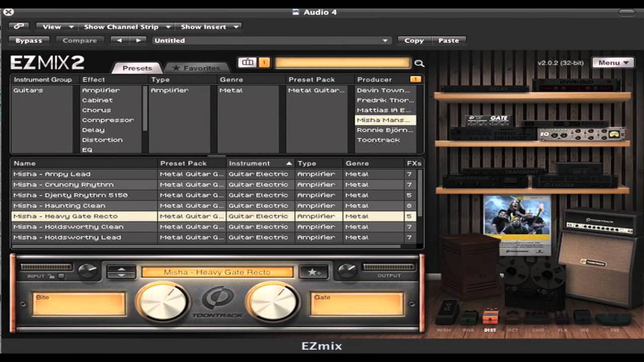Image resolution: width=644 pixels, height=362 pixels.
Task: Click the GATE rack unit on shelf
Action: (x=488, y=121)
